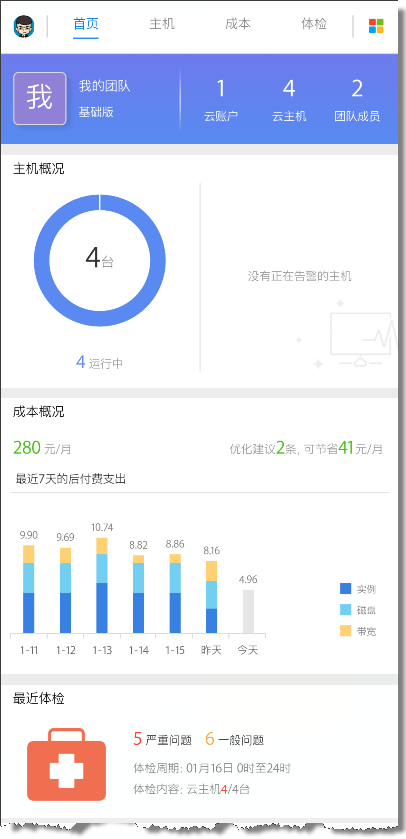Toggle the 实例 legend swatch
The image size is (406, 839).
(346, 589)
